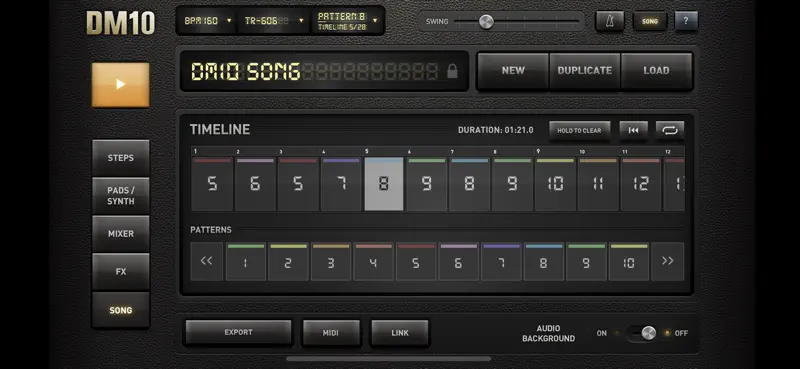Choose pattern 9 in the Patterns row

[586, 261]
